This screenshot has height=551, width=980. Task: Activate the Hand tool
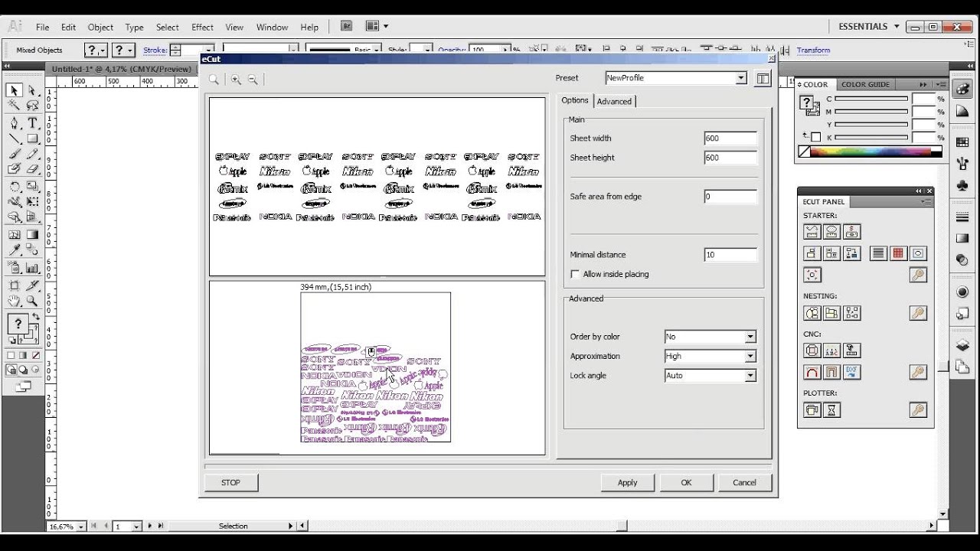15,301
